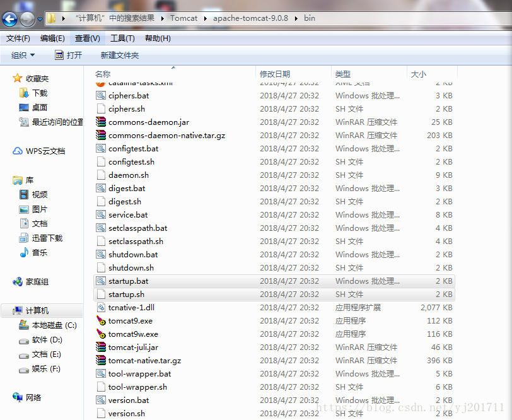The width and height of the screenshot is (512, 420).
Task: Select commons-daemon.jar WinRAR icon
Action: [101, 122]
